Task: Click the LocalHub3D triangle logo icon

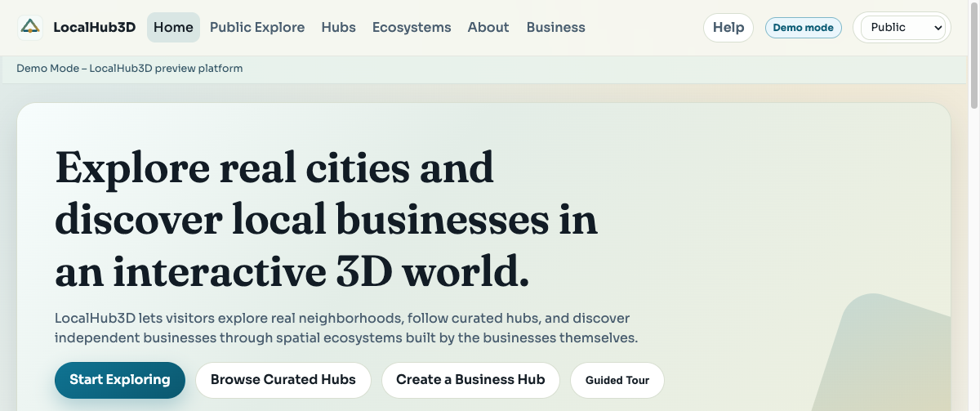Action: pos(30,28)
